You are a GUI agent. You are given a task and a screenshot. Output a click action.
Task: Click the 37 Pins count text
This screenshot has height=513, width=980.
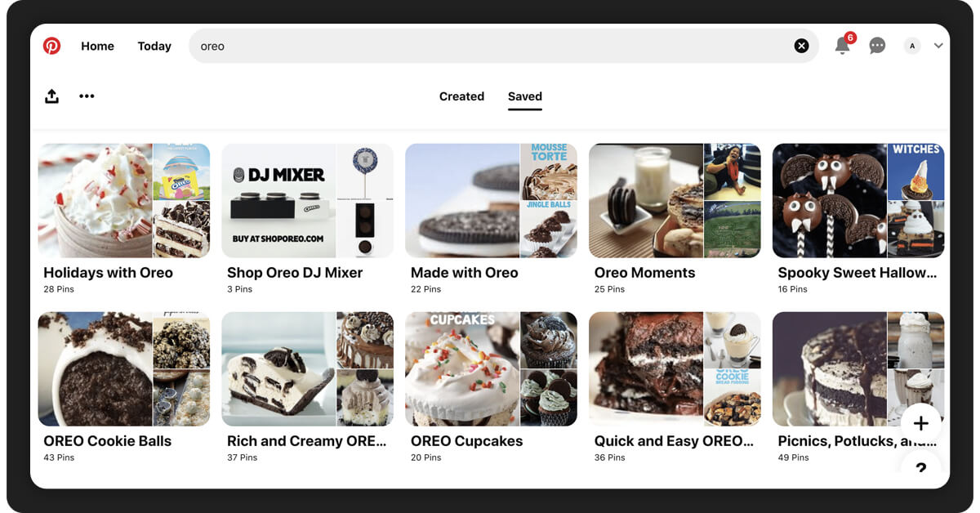pos(242,457)
